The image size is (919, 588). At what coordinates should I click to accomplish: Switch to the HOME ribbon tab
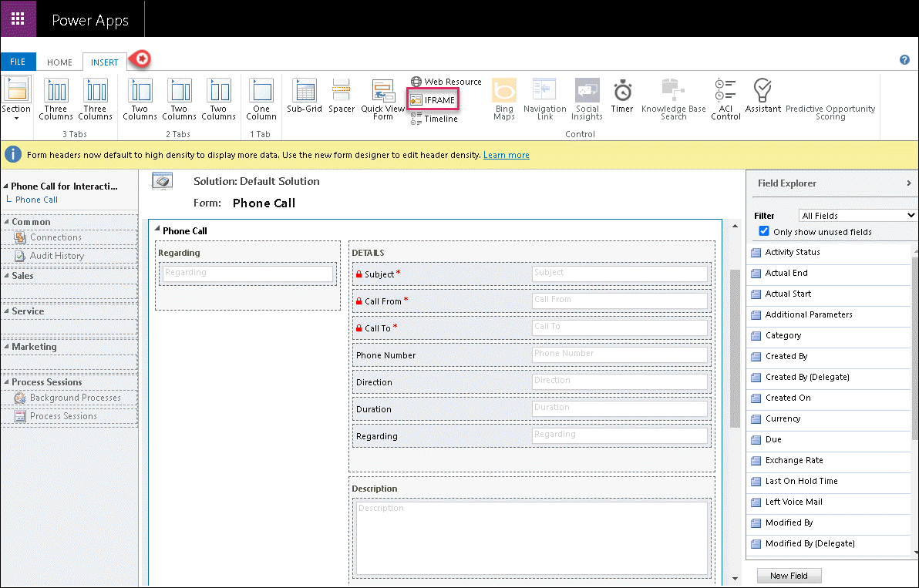tap(59, 62)
